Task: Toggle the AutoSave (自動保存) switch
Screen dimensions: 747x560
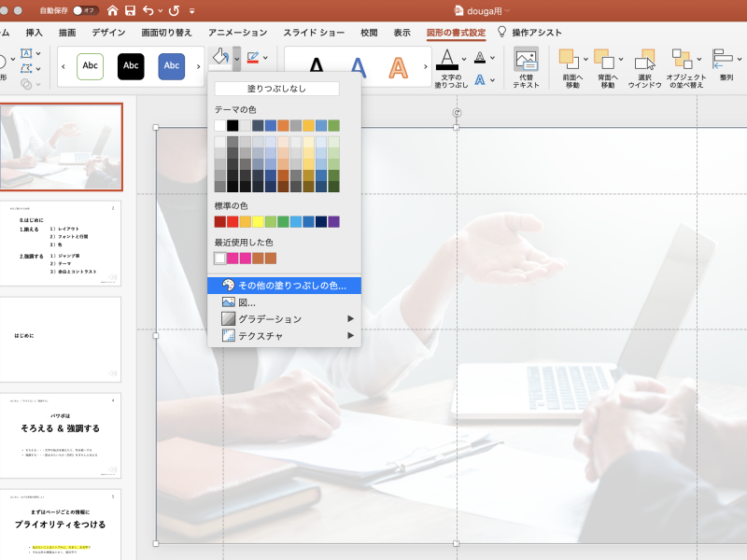Action: click(x=86, y=10)
